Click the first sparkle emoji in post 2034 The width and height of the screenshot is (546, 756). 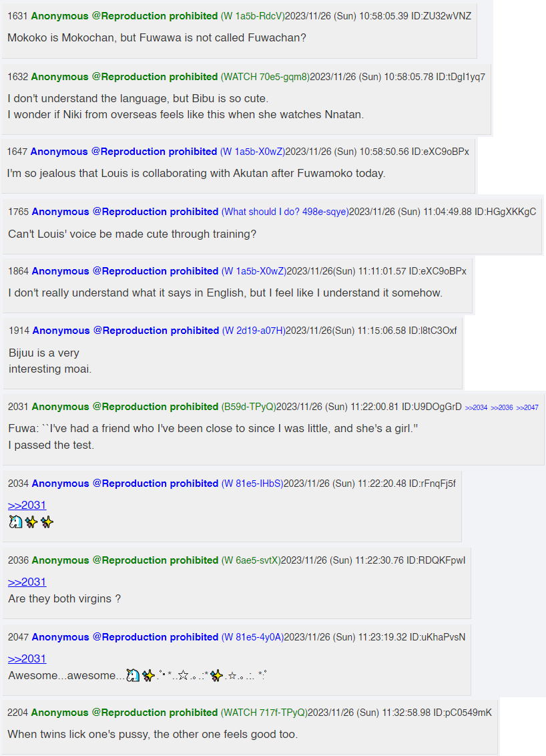(x=31, y=522)
